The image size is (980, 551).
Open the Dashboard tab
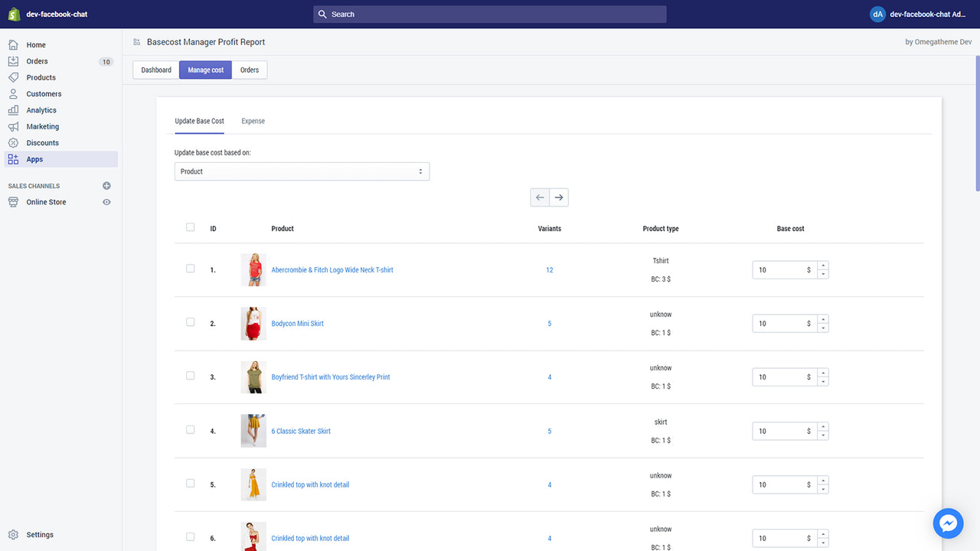click(x=155, y=69)
